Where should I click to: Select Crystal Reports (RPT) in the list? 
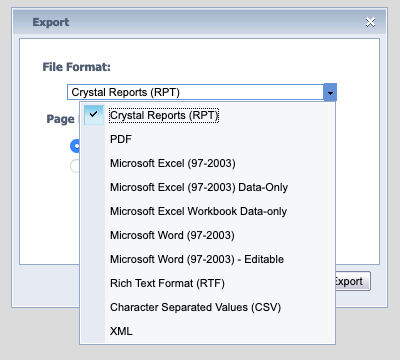pyautogui.click(x=207, y=115)
